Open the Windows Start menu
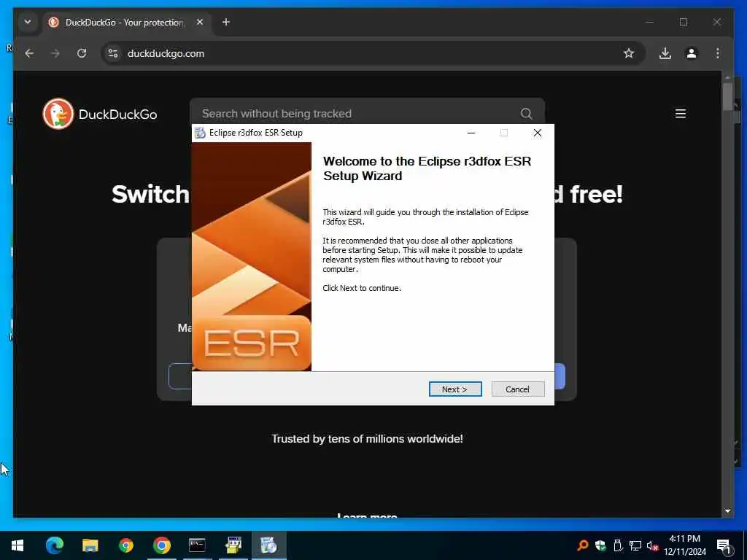 (x=18, y=545)
